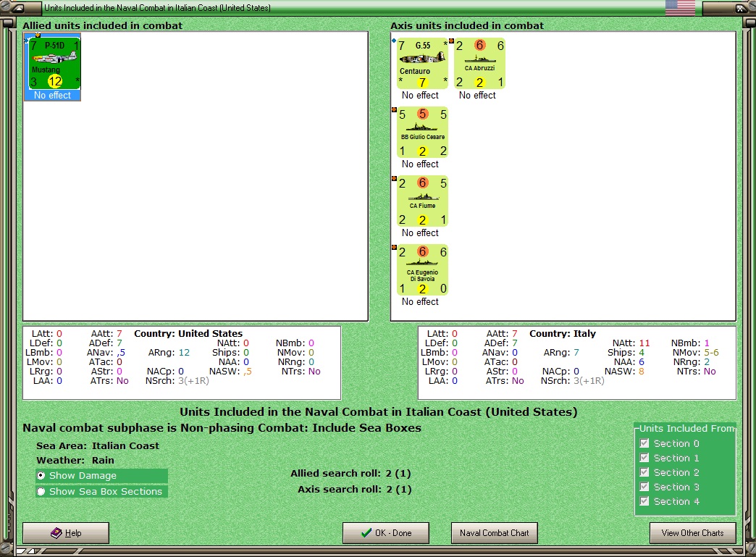
Task: Select the CA Eugenio Di Savoia counter
Action: (x=422, y=270)
